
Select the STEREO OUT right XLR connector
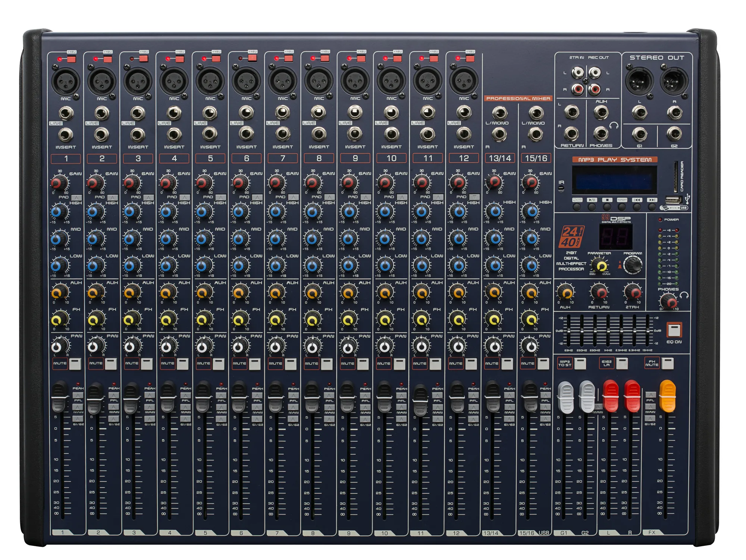674,81
